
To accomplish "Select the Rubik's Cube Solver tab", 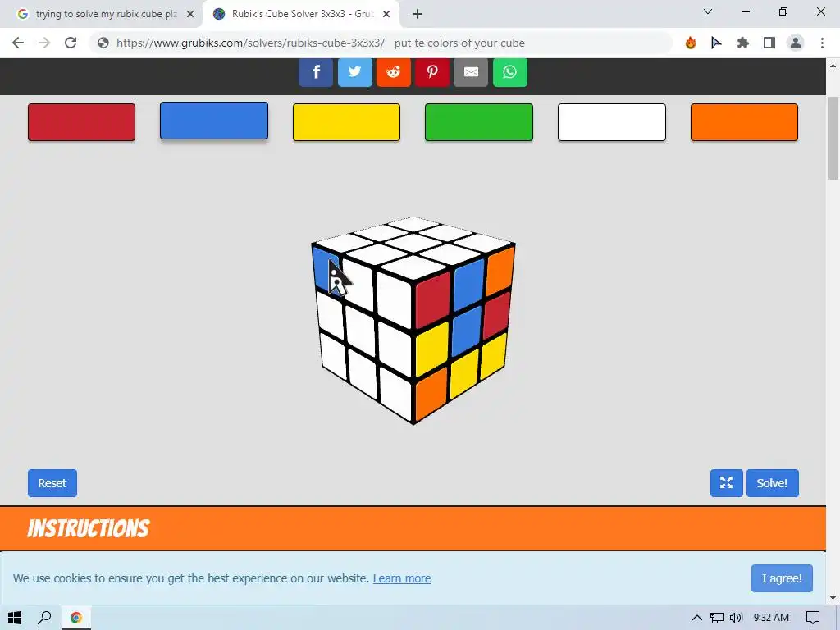I will tap(300, 14).
